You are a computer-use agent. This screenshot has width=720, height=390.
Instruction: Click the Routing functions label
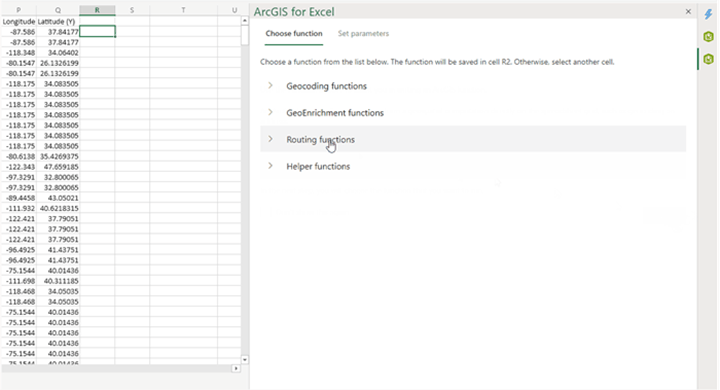point(321,139)
